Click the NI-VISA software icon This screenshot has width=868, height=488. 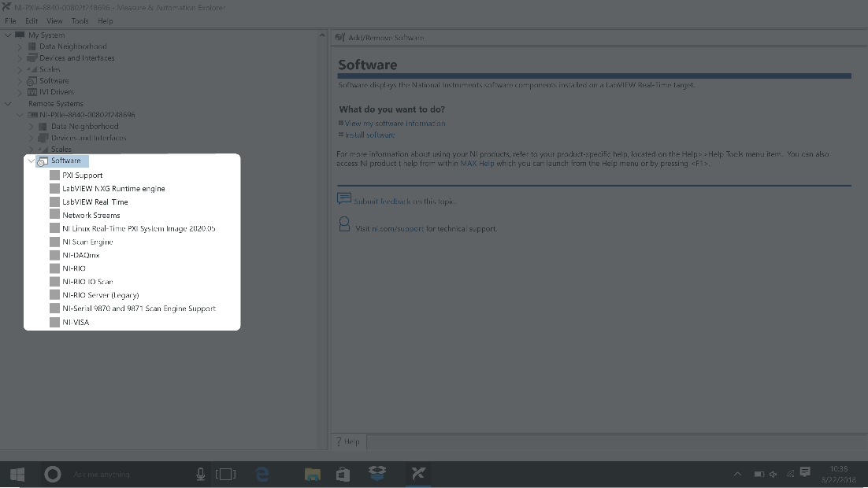pos(54,322)
